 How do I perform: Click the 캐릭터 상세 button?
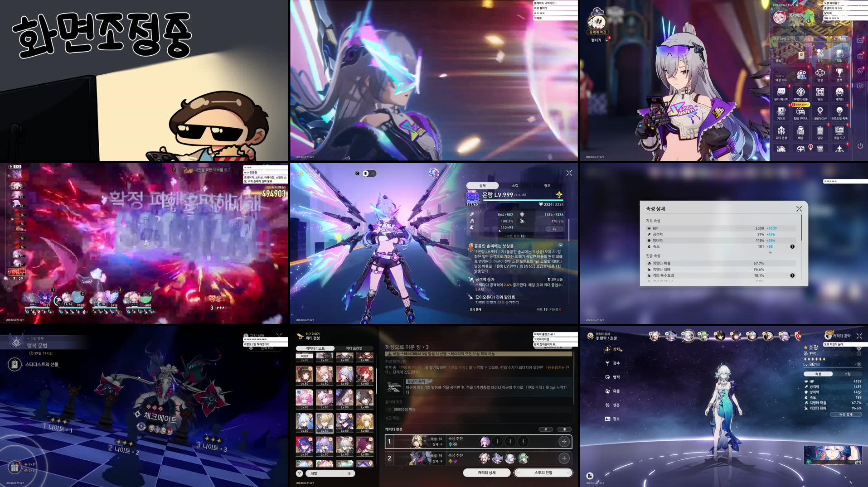(487, 473)
